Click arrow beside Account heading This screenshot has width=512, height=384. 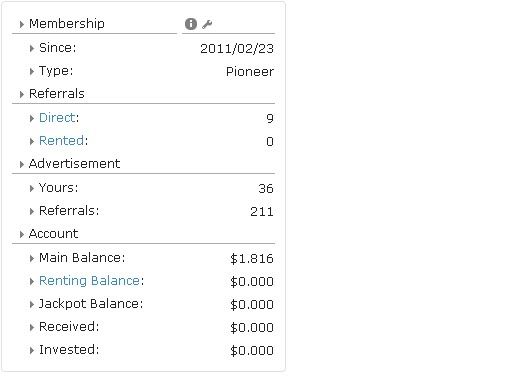[22, 234]
